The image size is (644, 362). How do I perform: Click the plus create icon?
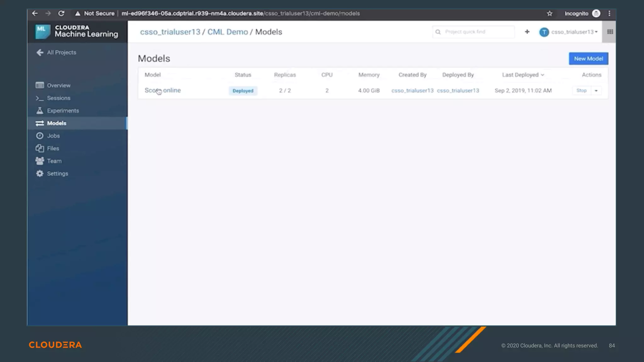pos(527,32)
